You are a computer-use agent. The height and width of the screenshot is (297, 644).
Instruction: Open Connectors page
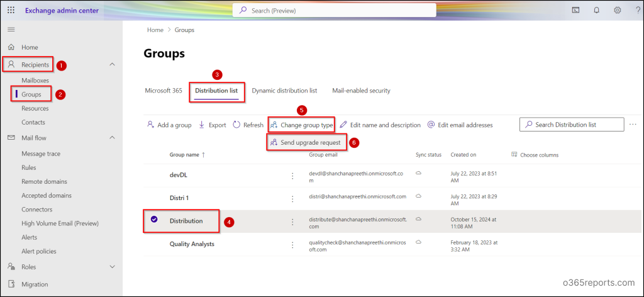tap(37, 210)
